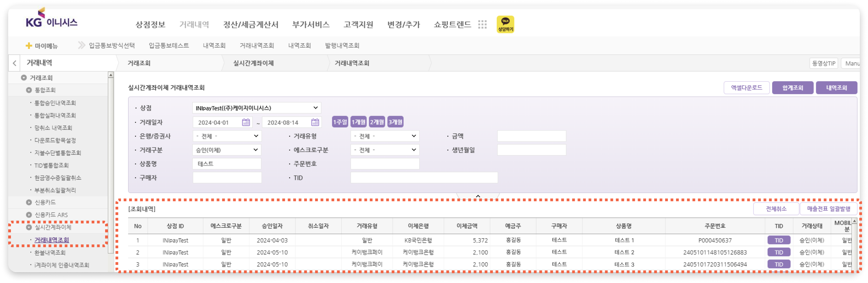Click the 엑셀다운로드 button
This screenshot has height=283, width=868.
(746, 88)
